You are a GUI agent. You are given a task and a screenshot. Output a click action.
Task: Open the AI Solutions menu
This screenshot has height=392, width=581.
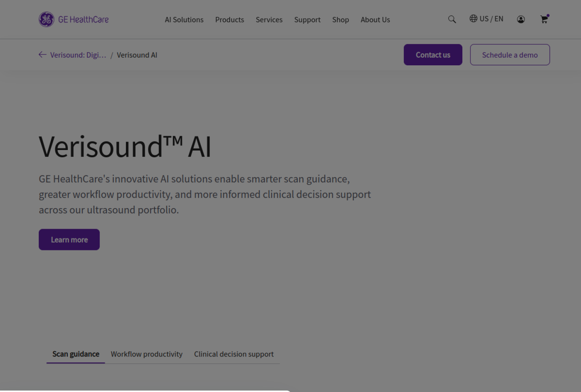pyautogui.click(x=184, y=20)
